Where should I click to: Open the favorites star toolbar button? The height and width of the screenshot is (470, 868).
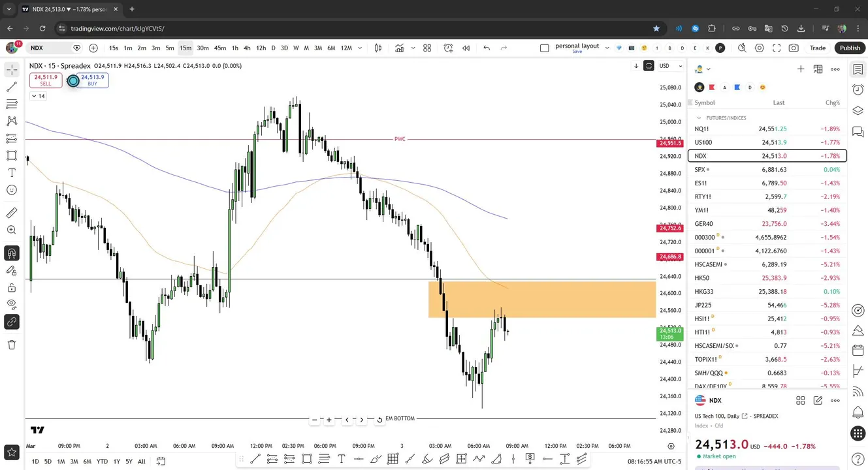12,452
